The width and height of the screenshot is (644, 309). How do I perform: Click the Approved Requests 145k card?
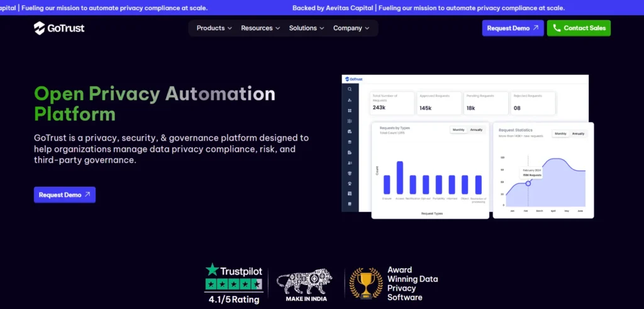[x=438, y=103]
